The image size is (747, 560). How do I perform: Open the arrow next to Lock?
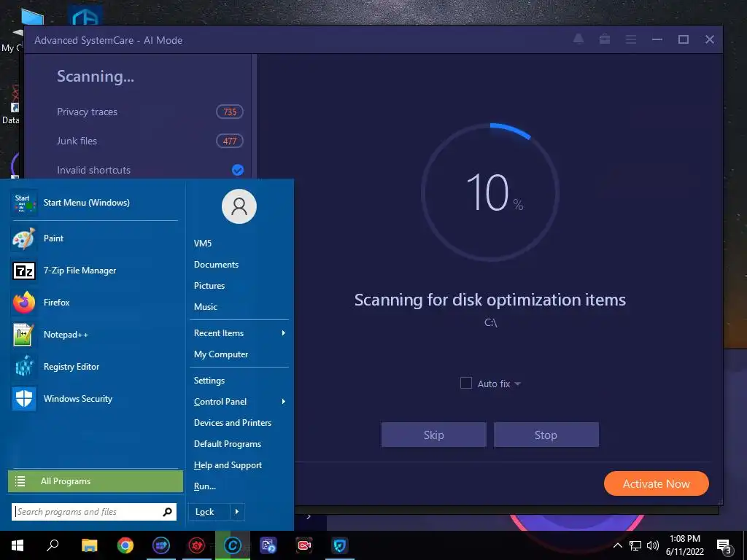coord(237,512)
